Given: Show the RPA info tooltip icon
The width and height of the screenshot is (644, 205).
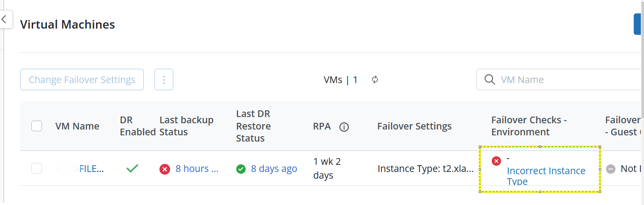Looking at the screenshot, I should pyautogui.click(x=344, y=127).
